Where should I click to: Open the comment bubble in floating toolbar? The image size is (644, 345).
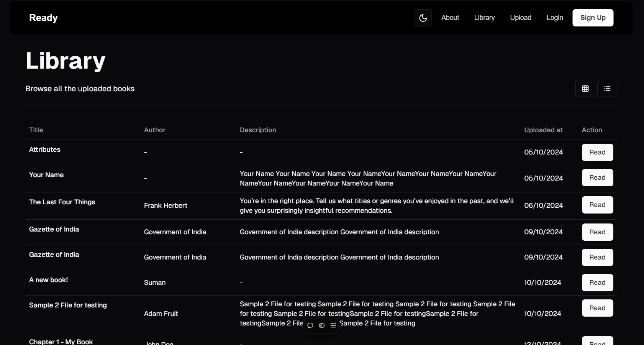[310, 325]
